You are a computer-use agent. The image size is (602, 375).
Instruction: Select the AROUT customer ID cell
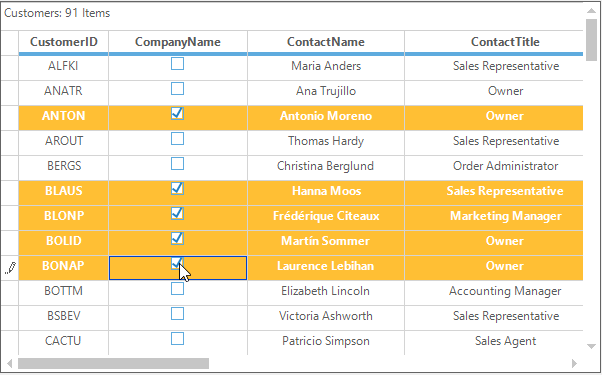[x=64, y=143]
